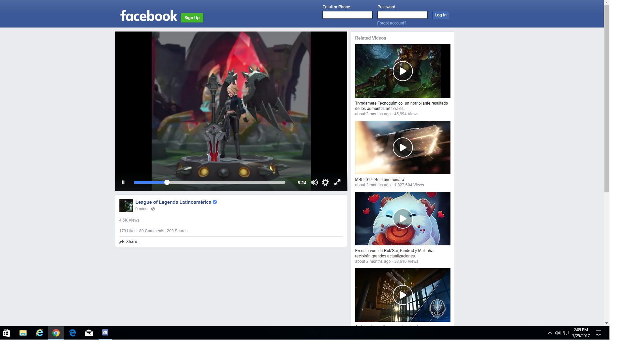Switch to Discord in taskbar
The width and height of the screenshot is (644, 362).
pos(105,333)
